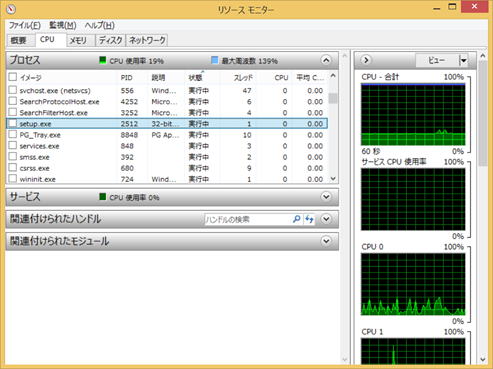The image size is (493, 369).
Task: Click PID value 8848
Action: tap(129, 135)
